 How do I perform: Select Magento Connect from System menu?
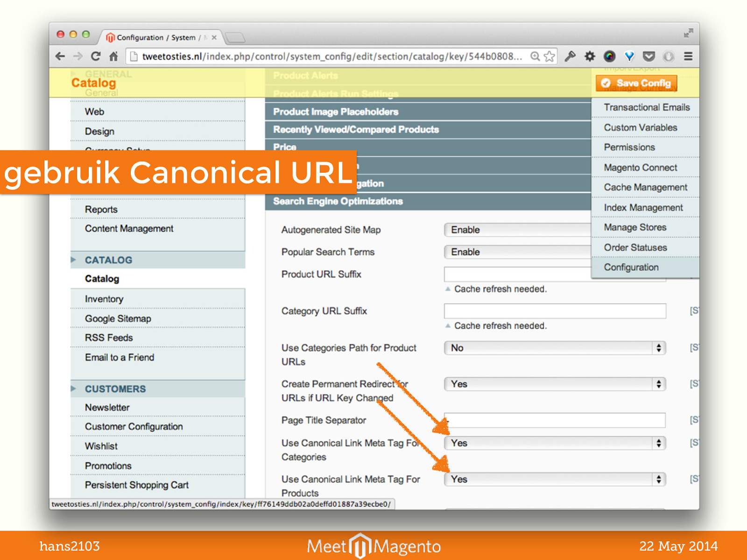641,168
